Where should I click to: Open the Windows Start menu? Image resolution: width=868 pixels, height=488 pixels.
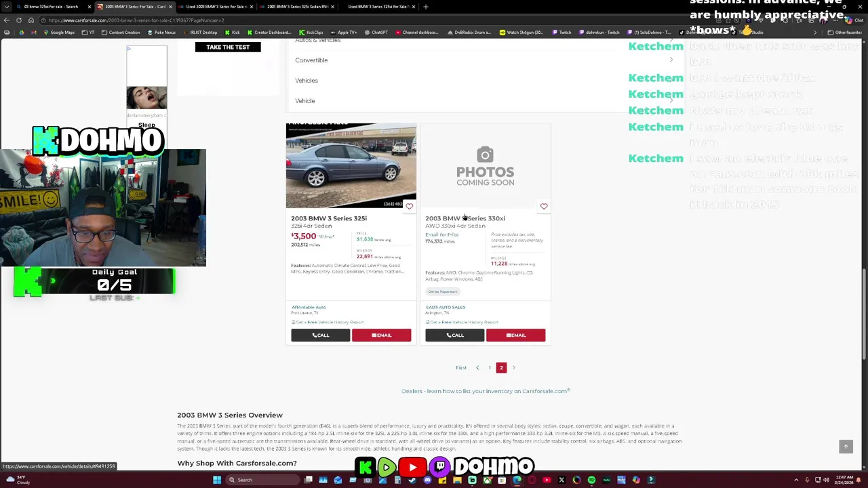[x=217, y=480]
